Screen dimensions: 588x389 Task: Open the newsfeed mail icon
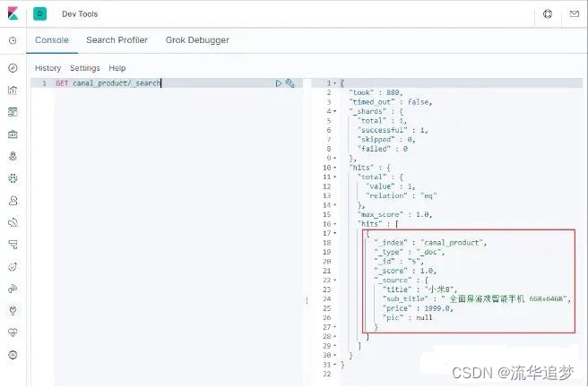point(575,13)
